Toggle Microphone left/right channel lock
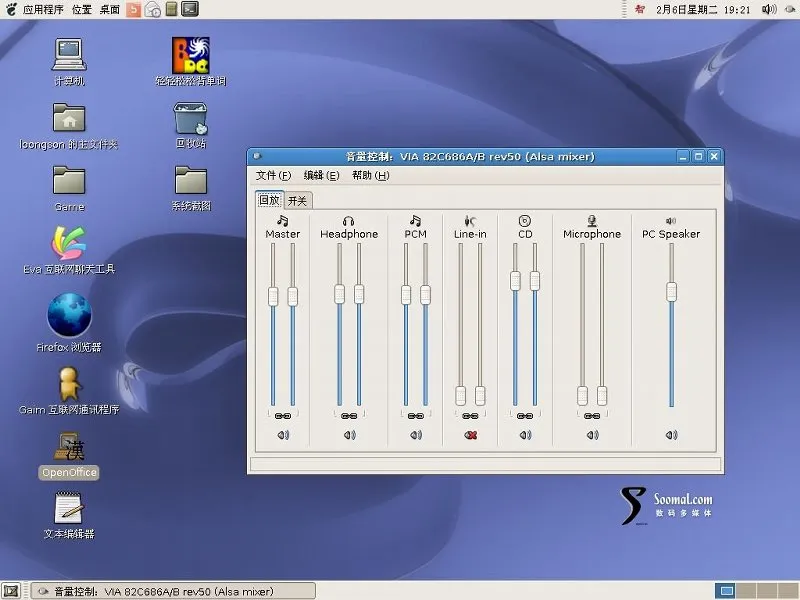Screen dimensions: 800x600 pos(592,416)
